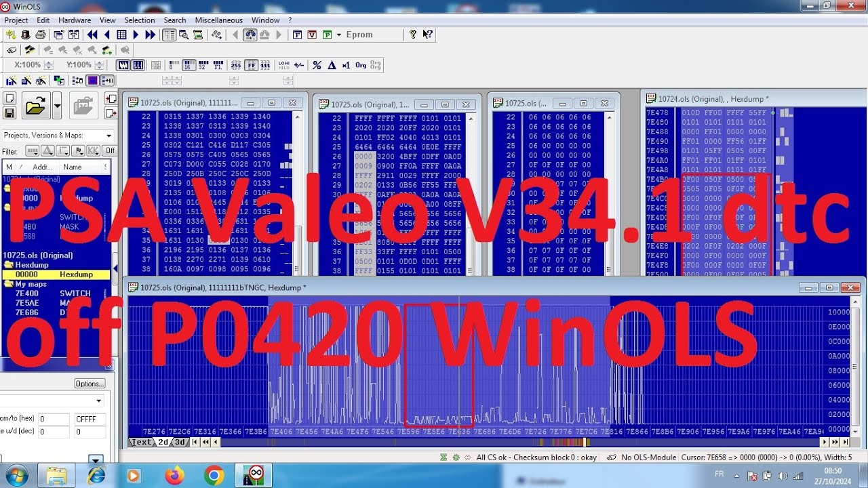This screenshot has height=488, width=868.
Task: Toggle the second bar-graph display mode button
Action: pos(138,65)
